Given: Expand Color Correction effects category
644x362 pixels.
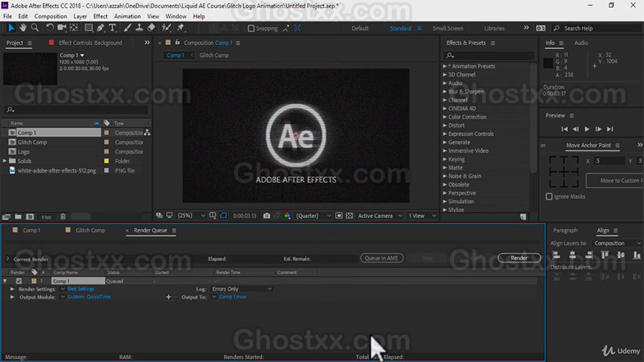Looking at the screenshot, I should pos(445,117).
